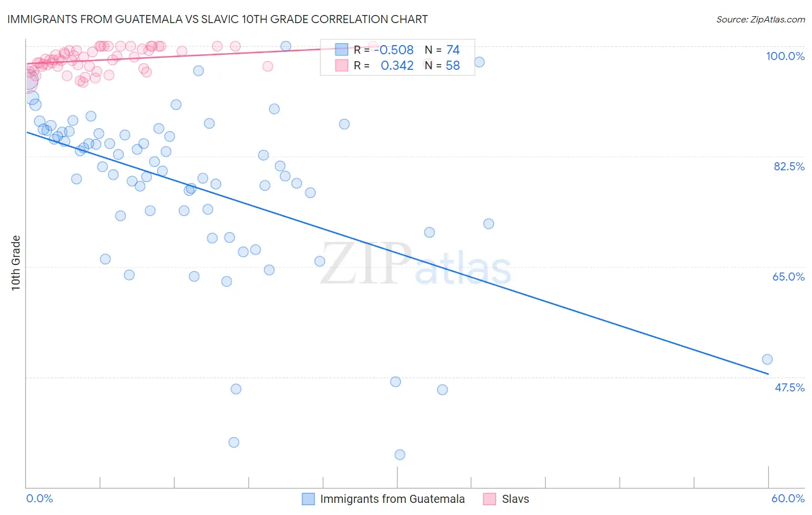Select the Slavs legend label
Viewport: 812px width, 515px height.
515,499
